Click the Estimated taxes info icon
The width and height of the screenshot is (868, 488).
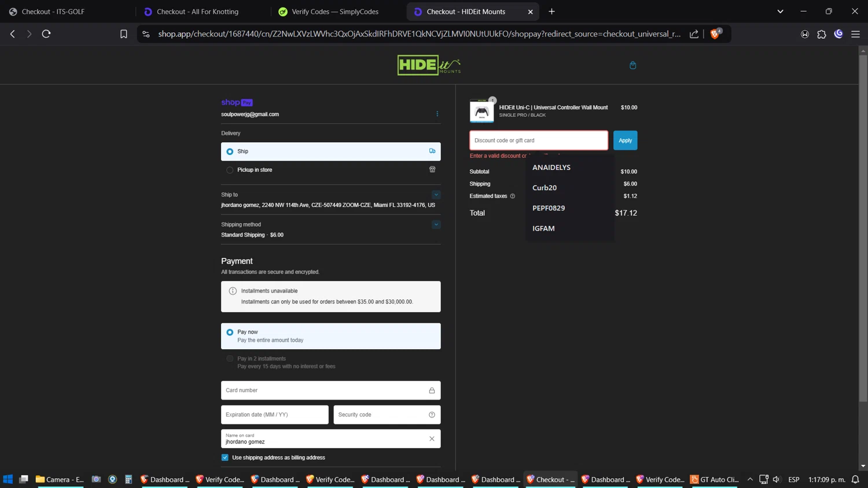tap(512, 196)
